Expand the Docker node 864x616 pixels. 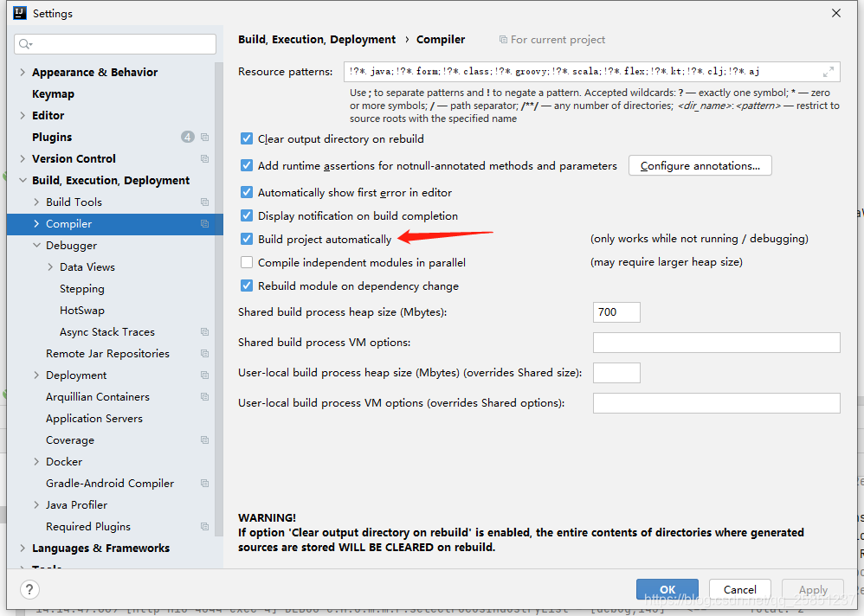36,461
